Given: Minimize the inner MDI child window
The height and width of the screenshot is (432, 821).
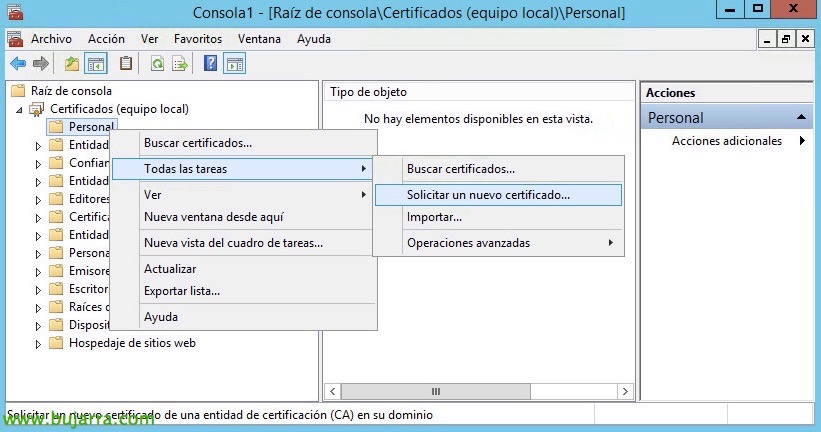Looking at the screenshot, I should tap(768, 39).
